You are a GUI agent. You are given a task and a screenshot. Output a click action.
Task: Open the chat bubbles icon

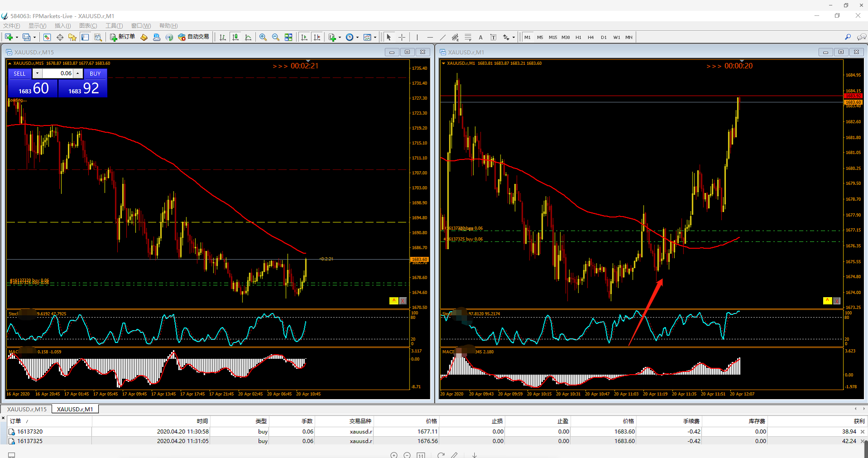click(861, 37)
